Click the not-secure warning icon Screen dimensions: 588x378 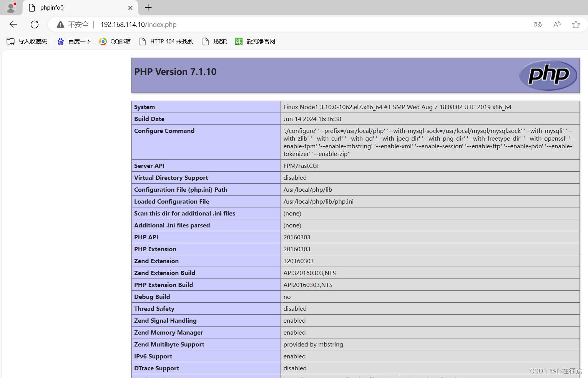click(60, 25)
